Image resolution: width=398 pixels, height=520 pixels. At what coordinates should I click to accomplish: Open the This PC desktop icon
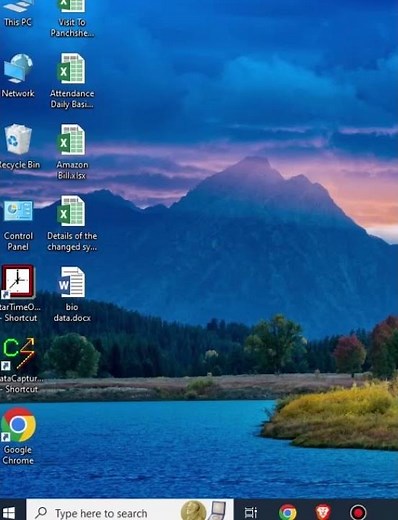click(18, 13)
